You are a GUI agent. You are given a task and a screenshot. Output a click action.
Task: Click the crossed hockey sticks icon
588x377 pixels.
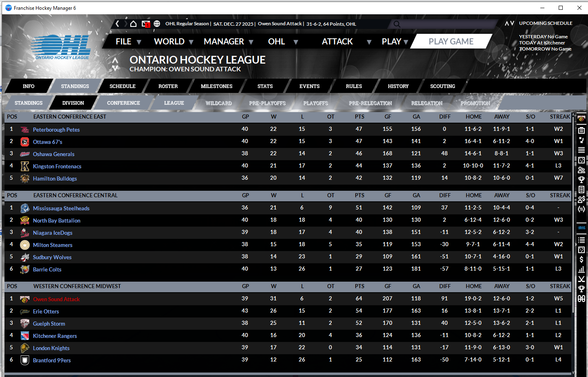581,279
